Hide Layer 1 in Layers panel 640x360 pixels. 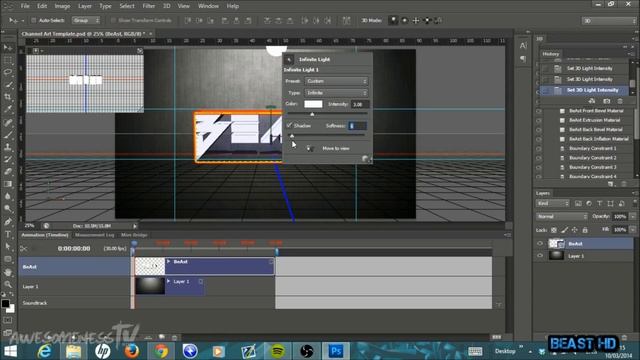(x=540, y=256)
